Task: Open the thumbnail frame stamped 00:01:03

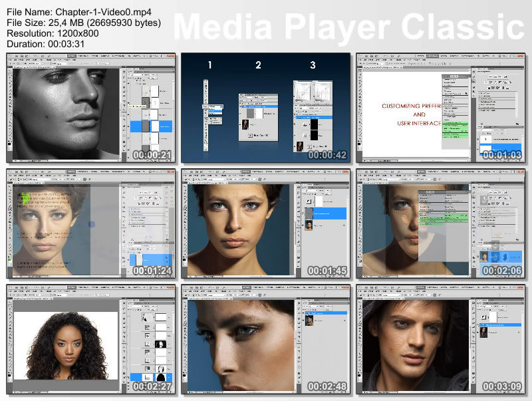Action: tap(440, 108)
